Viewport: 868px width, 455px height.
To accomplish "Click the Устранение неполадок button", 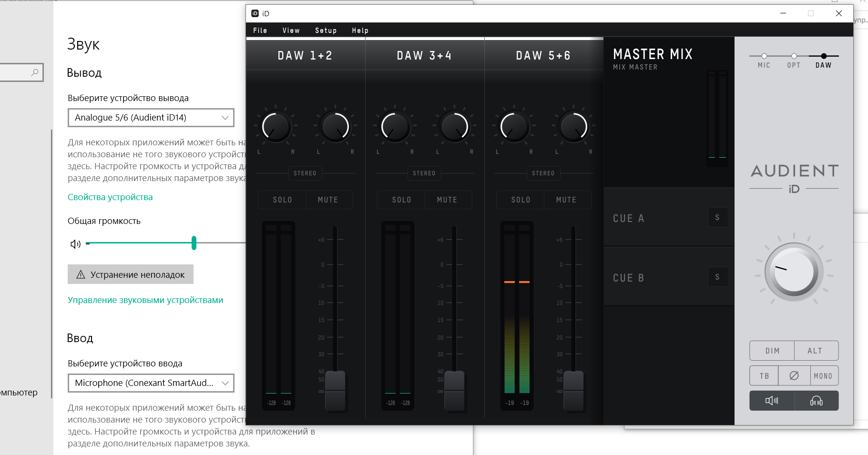I will [x=131, y=274].
